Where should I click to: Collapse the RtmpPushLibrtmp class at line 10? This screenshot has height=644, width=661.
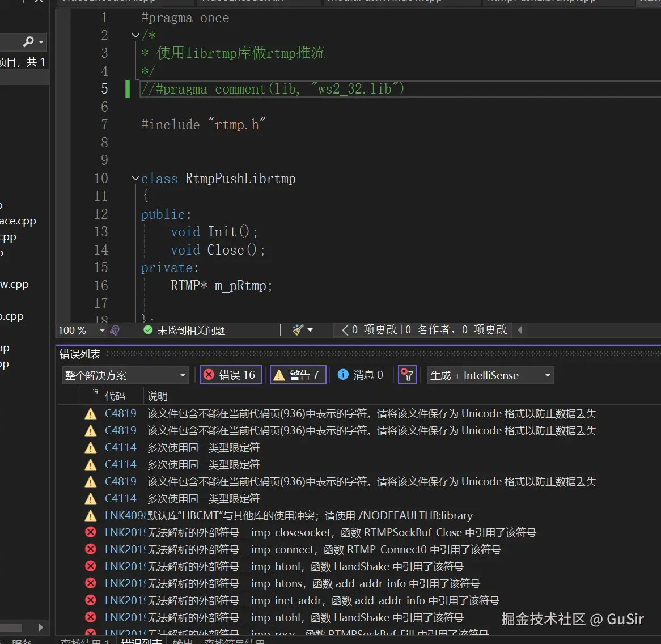[135, 178]
